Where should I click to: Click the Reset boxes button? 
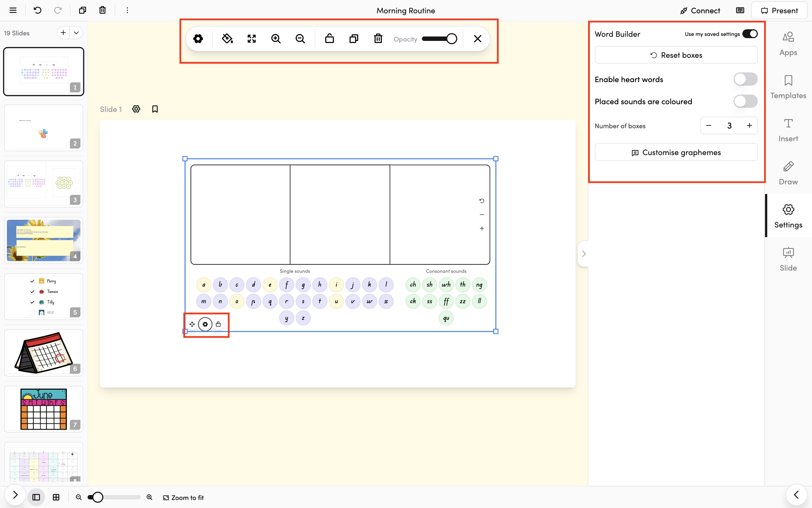(x=676, y=55)
